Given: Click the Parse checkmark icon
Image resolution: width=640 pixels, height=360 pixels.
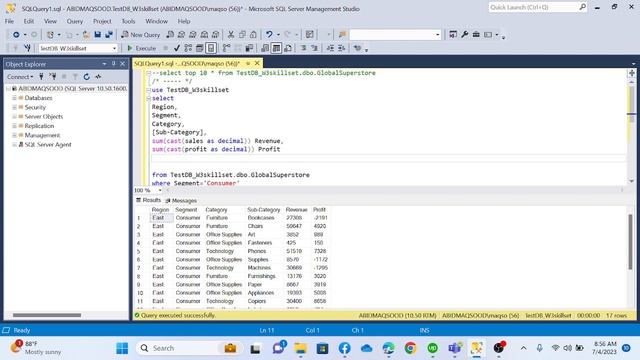Looking at the screenshot, I should click(177, 48).
